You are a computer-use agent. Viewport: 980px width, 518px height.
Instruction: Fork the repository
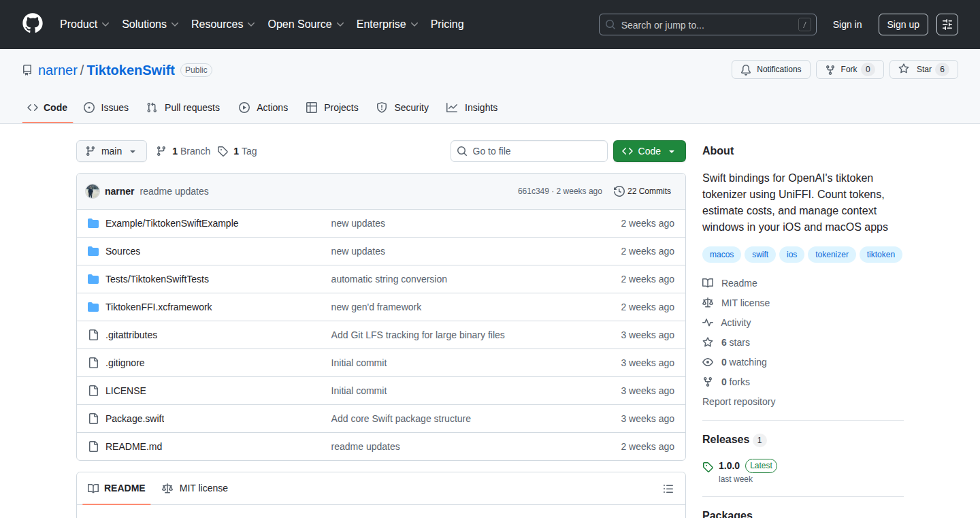(x=849, y=69)
